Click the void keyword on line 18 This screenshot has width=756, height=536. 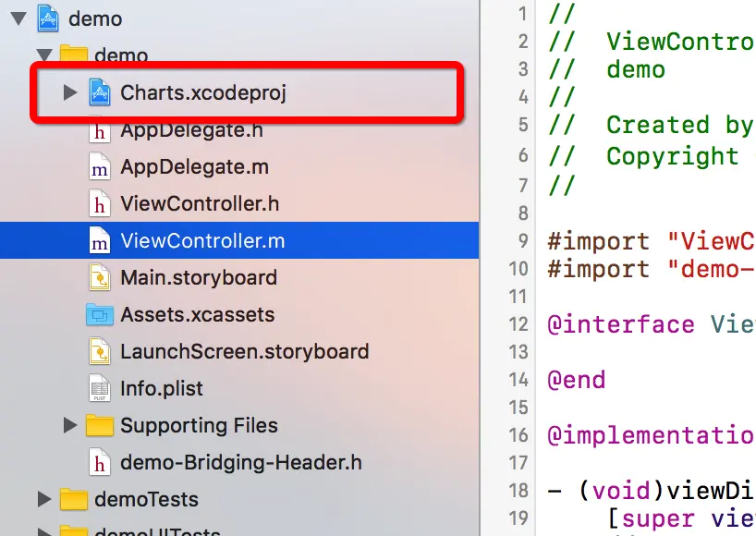pyautogui.click(x=621, y=491)
